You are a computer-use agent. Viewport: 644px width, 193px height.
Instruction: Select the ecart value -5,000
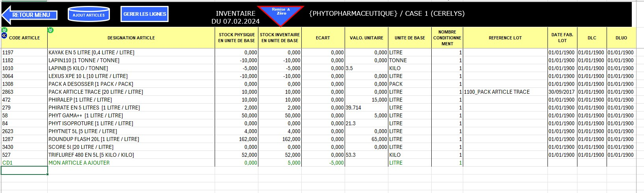pos(323,163)
